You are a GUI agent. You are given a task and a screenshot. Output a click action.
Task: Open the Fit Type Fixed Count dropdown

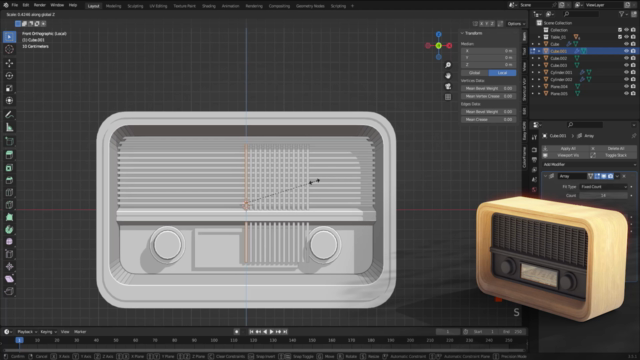(603, 187)
